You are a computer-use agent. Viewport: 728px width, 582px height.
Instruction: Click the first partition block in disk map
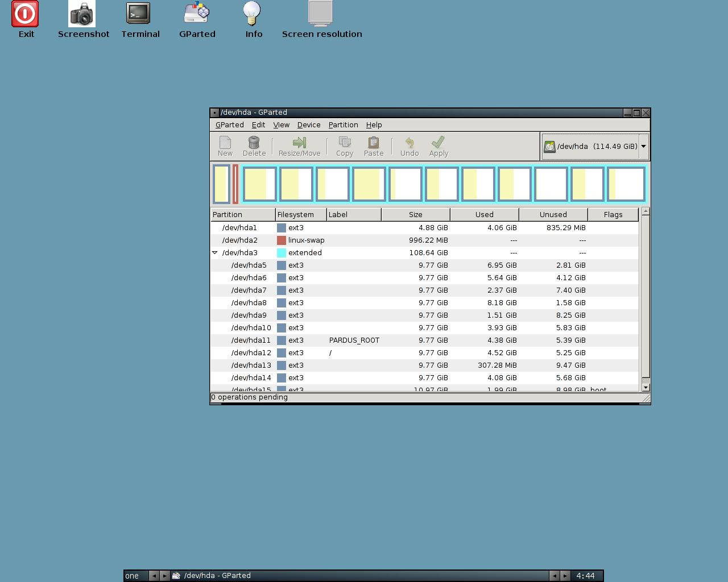click(x=221, y=184)
